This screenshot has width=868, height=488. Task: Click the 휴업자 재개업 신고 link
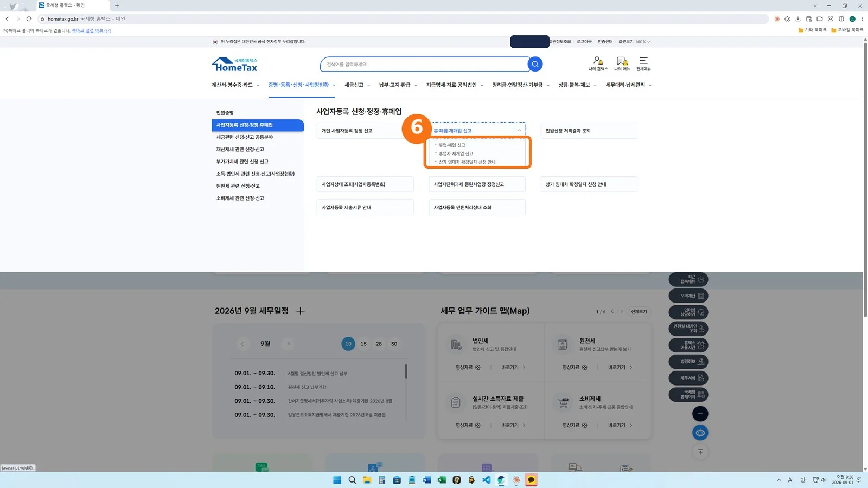pyautogui.click(x=456, y=153)
